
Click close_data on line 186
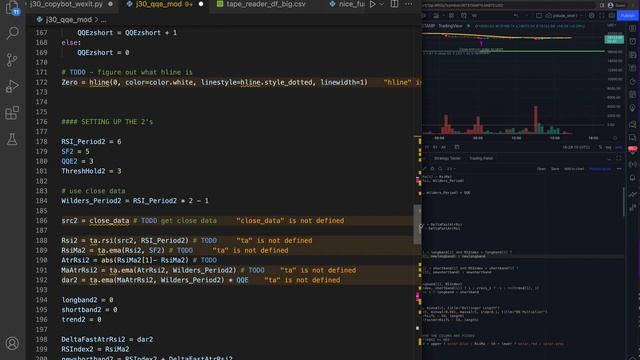click(109, 221)
